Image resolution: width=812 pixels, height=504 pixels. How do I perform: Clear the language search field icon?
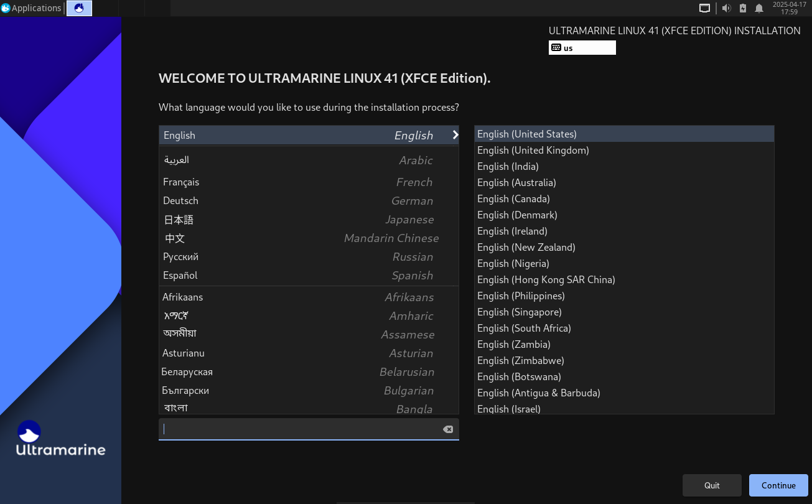click(x=448, y=429)
